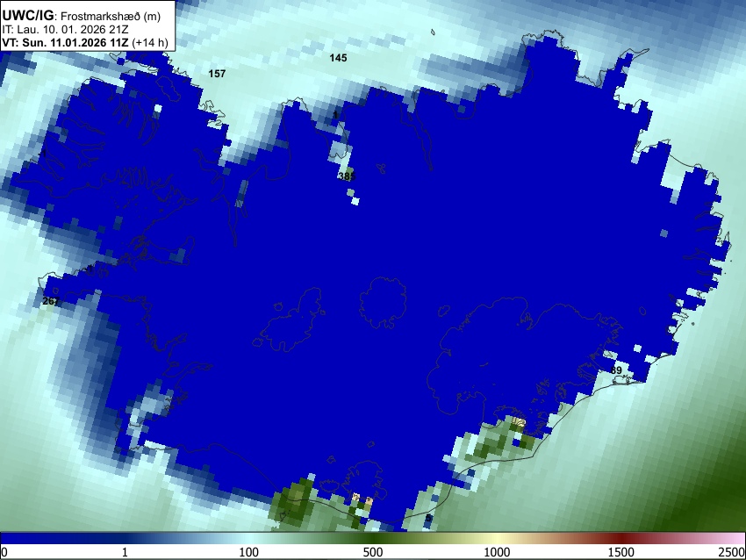Image resolution: width=746 pixels, height=560 pixels.
Task: Click the map value label 385
Action: pos(347,176)
